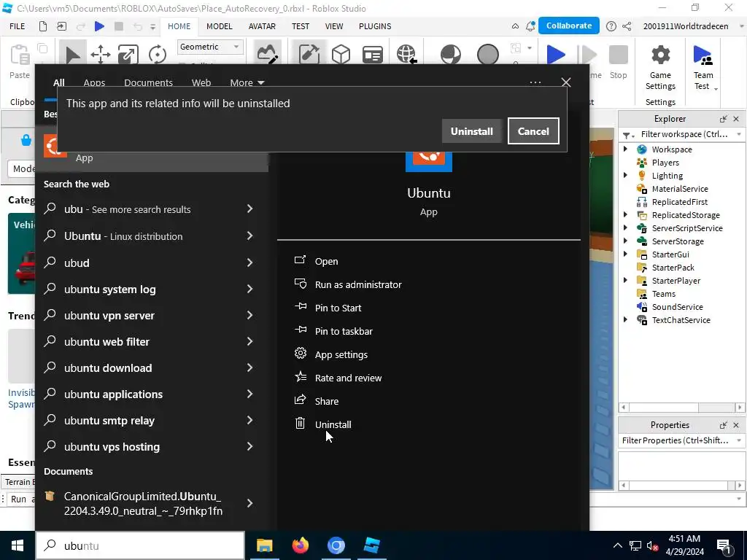747x560 pixels.
Task: Start Play with the large blue triangle
Action: pos(555,54)
